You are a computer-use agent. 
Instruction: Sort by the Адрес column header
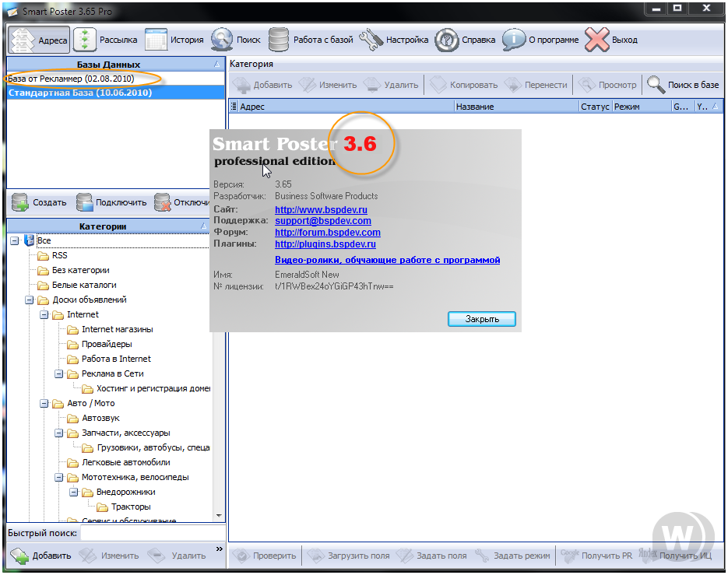tap(346, 107)
